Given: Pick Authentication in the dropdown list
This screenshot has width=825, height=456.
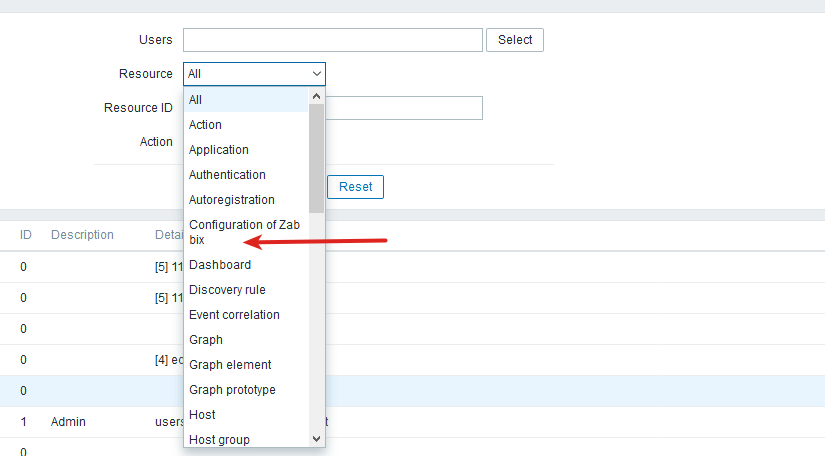Looking at the screenshot, I should 246,175.
